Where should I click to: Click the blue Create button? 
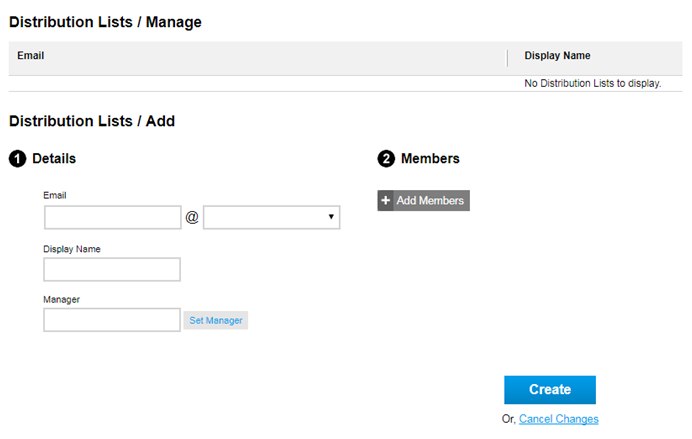click(549, 390)
